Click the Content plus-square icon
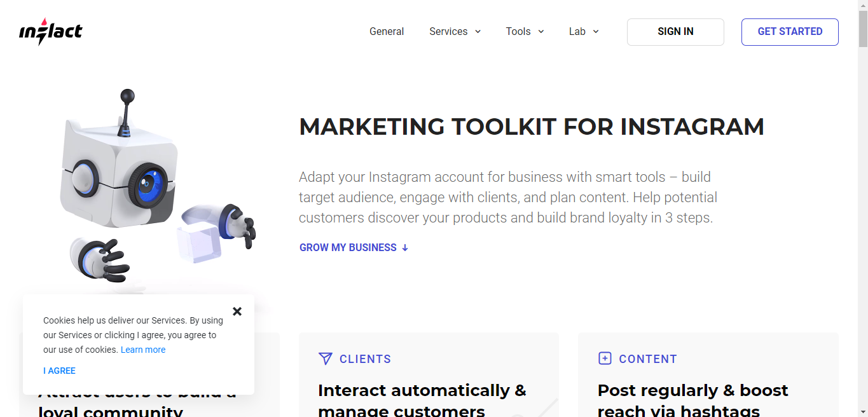This screenshot has width=868, height=417. [605, 359]
